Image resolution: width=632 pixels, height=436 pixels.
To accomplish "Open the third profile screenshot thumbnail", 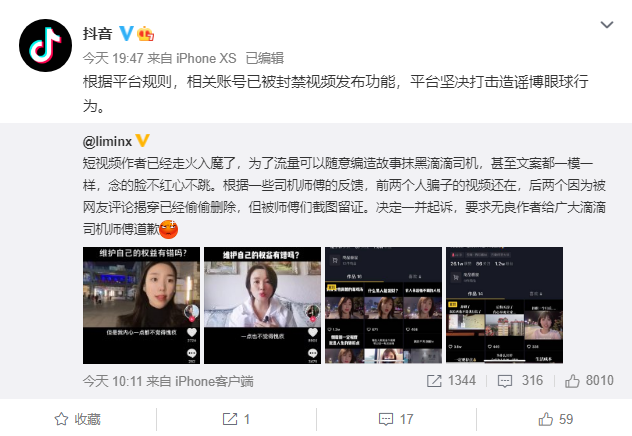I will tap(383, 305).
